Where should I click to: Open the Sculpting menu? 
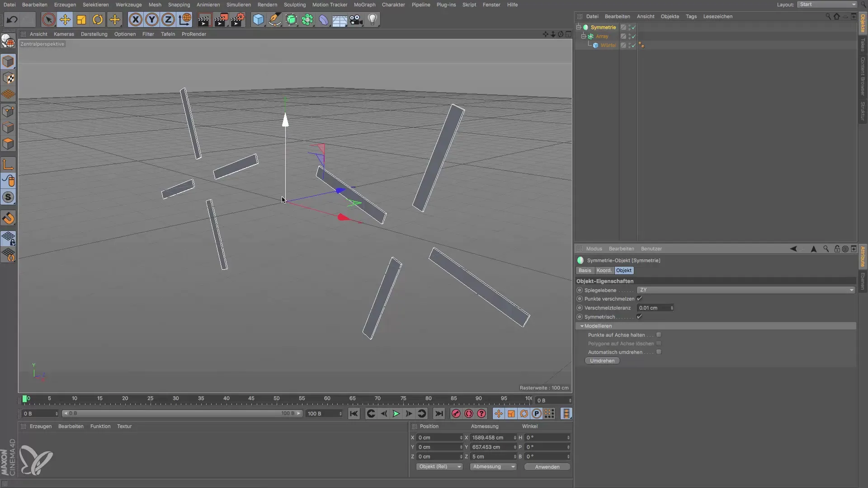[295, 5]
